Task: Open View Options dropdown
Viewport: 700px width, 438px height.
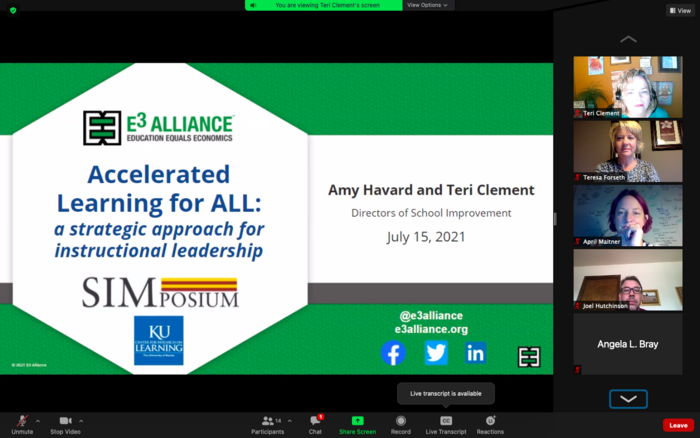Action: pos(426,5)
